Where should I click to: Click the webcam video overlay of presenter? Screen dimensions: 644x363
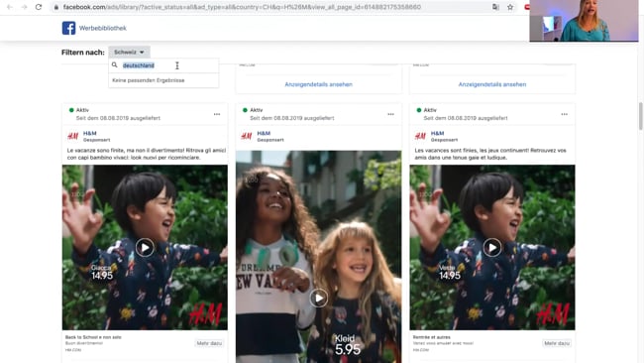[x=584, y=21]
